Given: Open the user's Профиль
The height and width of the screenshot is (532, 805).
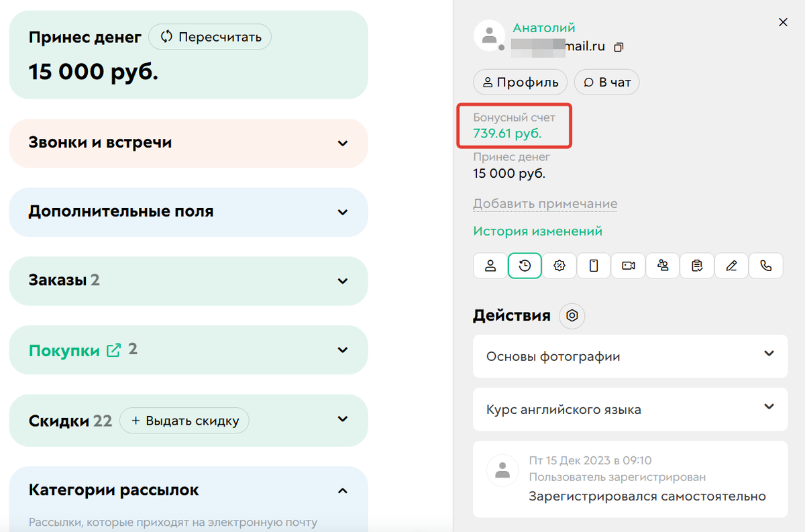Looking at the screenshot, I should pos(520,81).
